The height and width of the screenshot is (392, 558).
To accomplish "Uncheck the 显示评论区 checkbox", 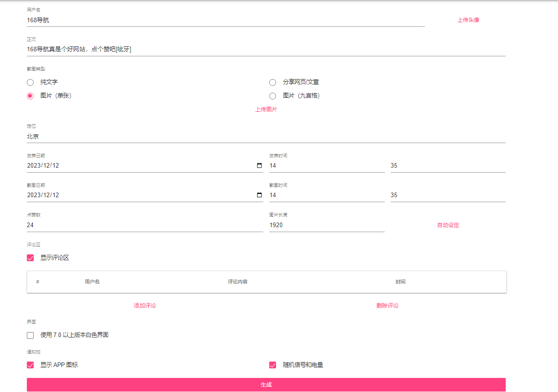I will pyautogui.click(x=30, y=258).
